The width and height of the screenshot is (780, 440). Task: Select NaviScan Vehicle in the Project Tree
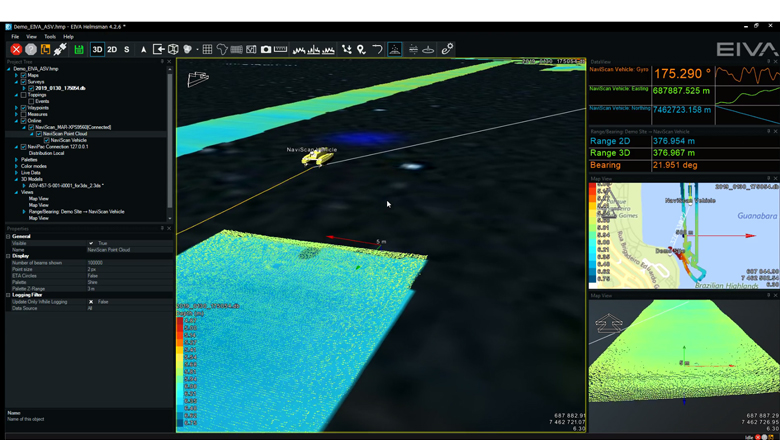(x=68, y=140)
